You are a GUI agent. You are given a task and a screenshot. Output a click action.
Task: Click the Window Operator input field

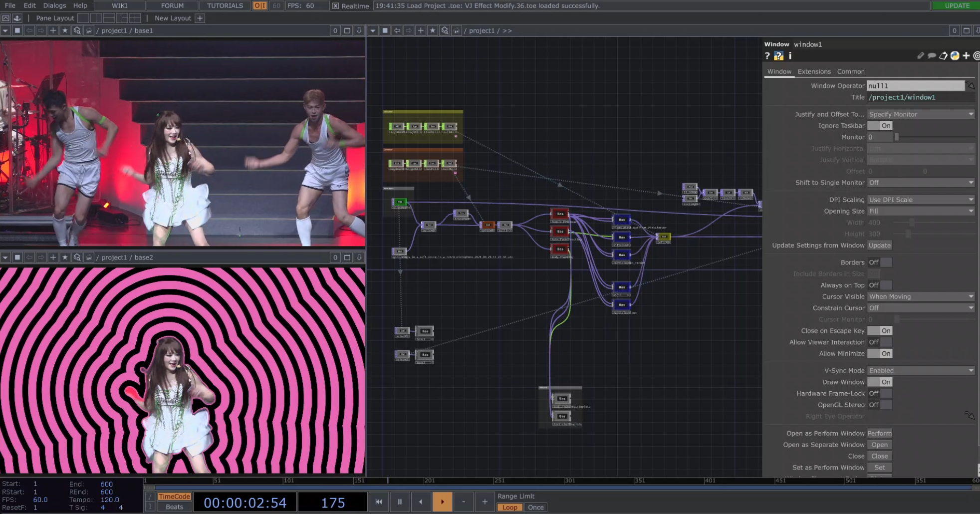pos(915,86)
